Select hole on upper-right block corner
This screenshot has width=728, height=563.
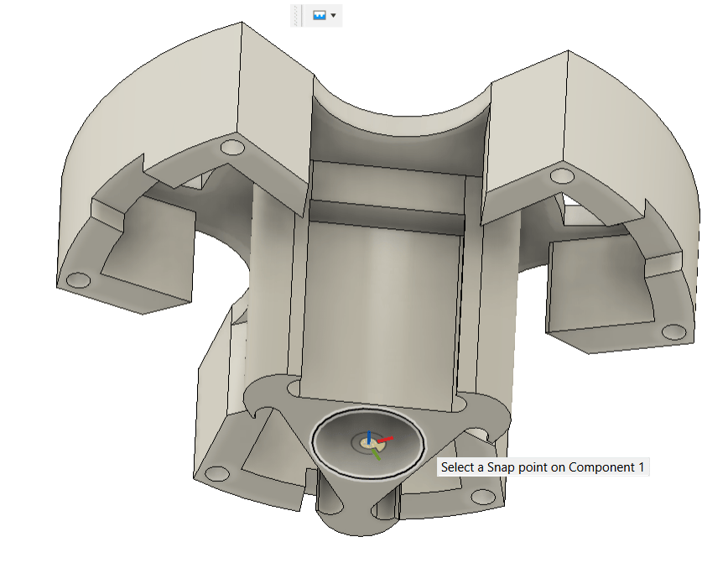pos(562,176)
